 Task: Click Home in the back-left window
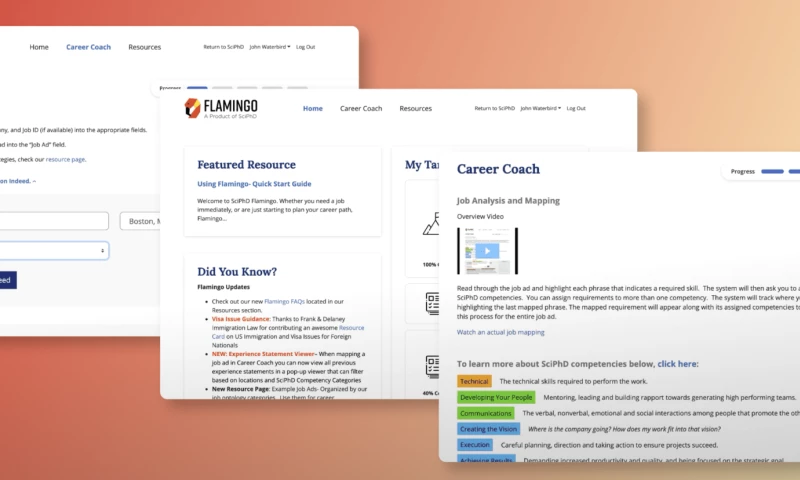(x=39, y=47)
